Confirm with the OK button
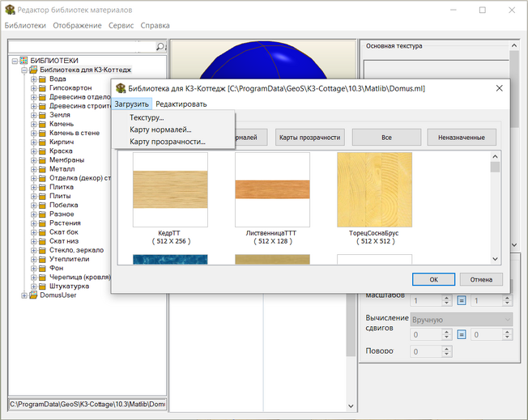Screen dimensions: 528x420 pyautogui.click(x=434, y=279)
